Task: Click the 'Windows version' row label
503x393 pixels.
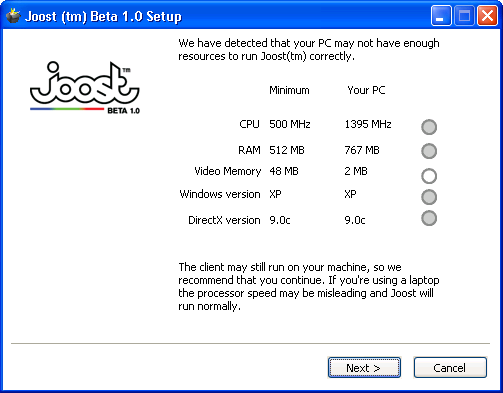Action: point(220,194)
